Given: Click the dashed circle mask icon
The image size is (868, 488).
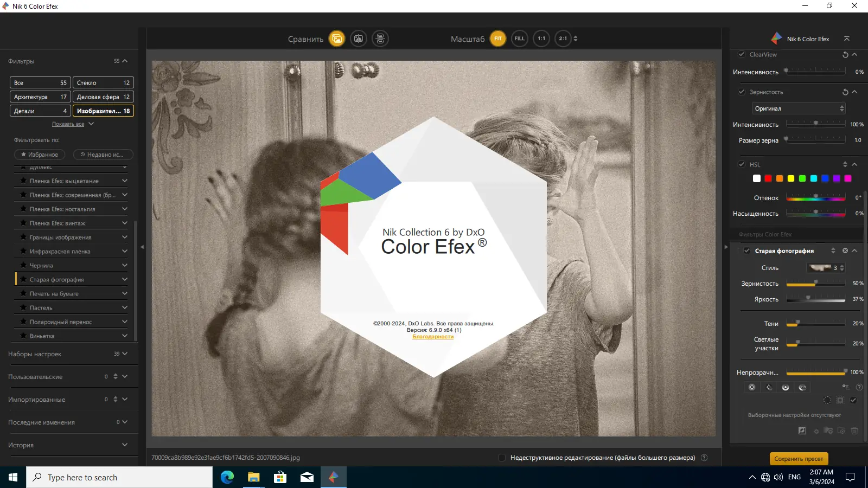Looking at the screenshot, I should tap(827, 400).
